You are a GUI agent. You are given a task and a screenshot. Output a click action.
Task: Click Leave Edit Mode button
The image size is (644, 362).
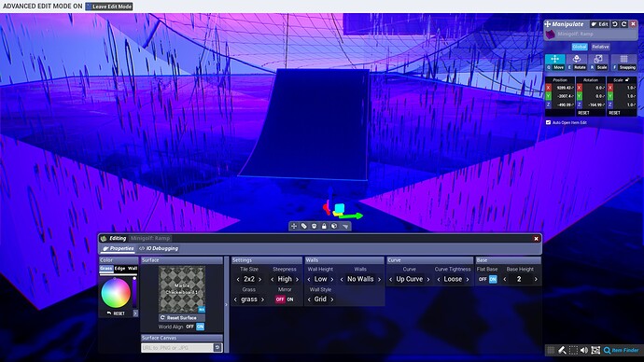pos(109,7)
